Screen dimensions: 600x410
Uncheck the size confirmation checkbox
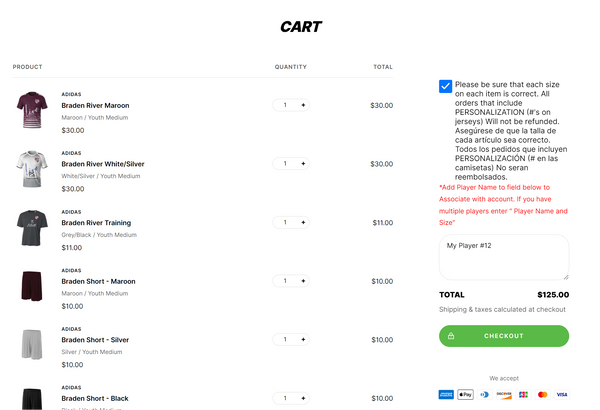click(x=445, y=87)
